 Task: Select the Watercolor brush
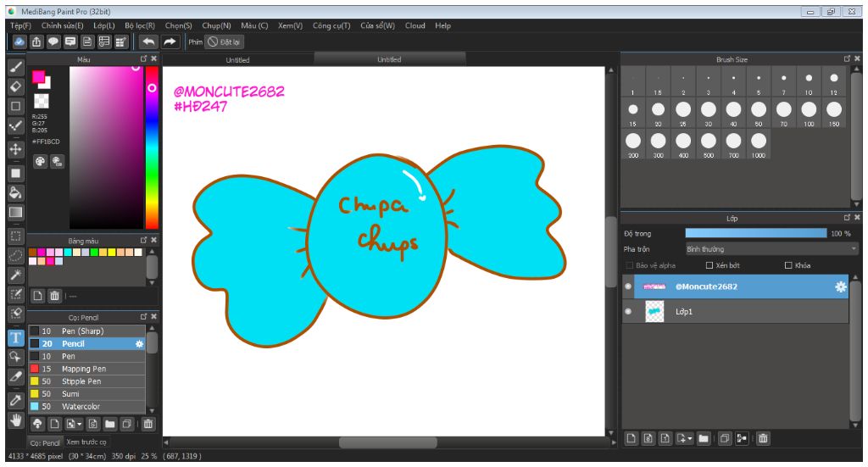click(87, 406)
